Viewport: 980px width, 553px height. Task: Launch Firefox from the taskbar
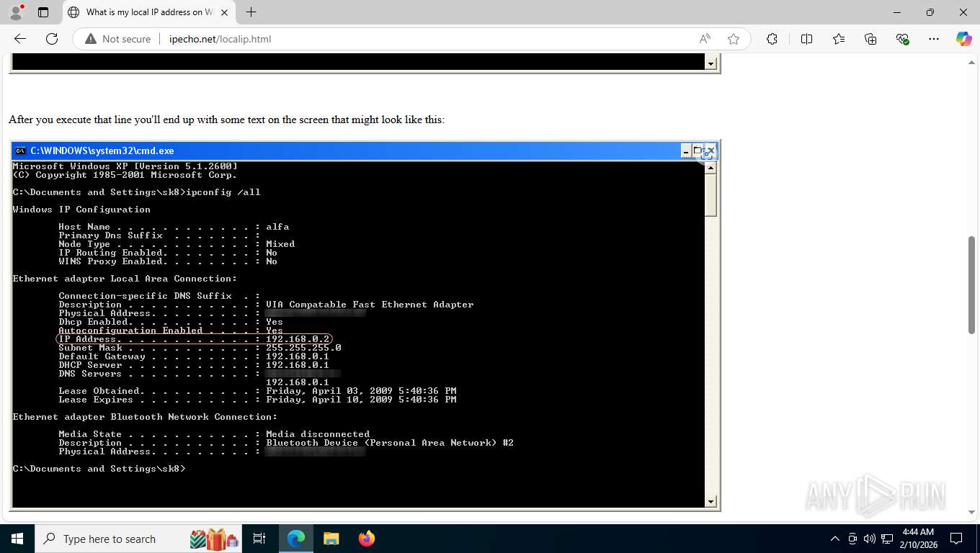(x=366, y=539)
